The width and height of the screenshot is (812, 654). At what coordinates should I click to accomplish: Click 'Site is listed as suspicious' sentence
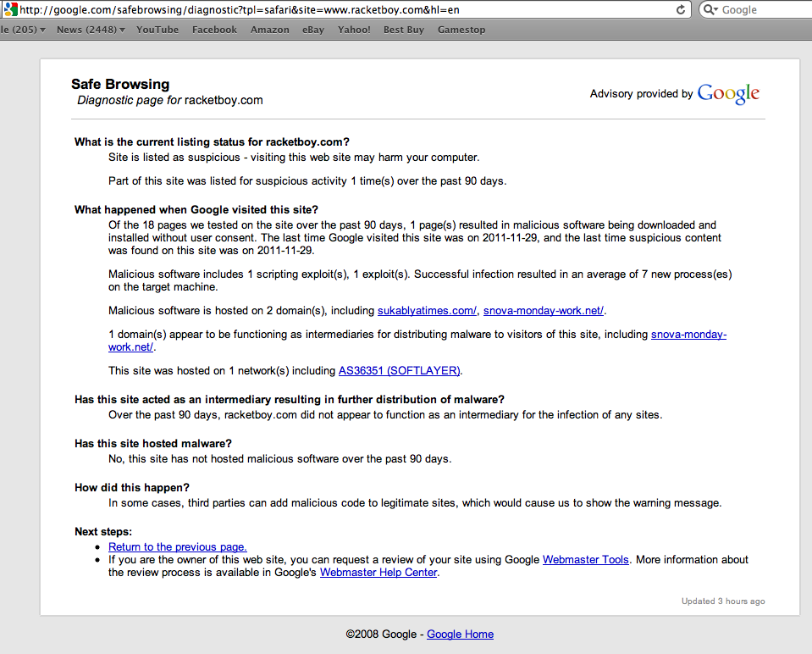[294, 157]
